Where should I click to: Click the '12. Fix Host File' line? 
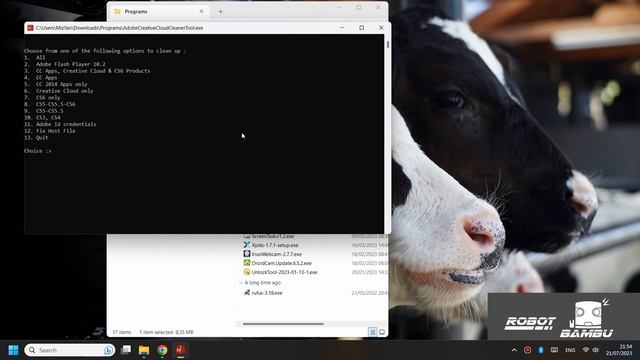(x=49, y=131)
